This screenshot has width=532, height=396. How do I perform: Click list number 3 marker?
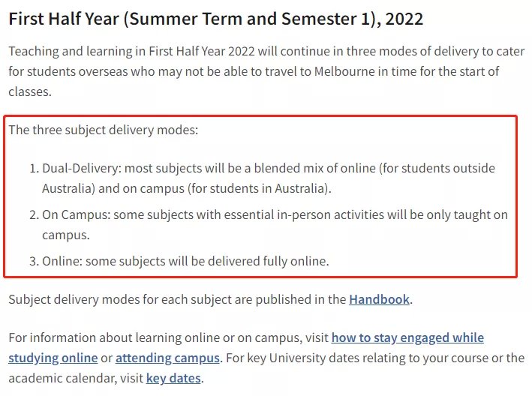tap(35, 262)
